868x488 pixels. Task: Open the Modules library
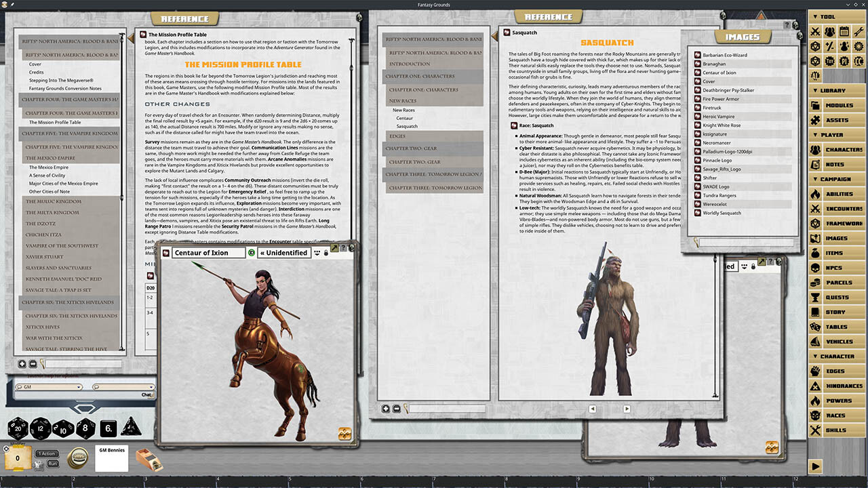pyautogui.click(x=837, y=106)
